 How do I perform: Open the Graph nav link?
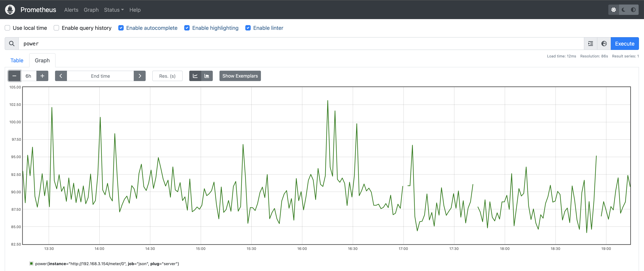91,10
